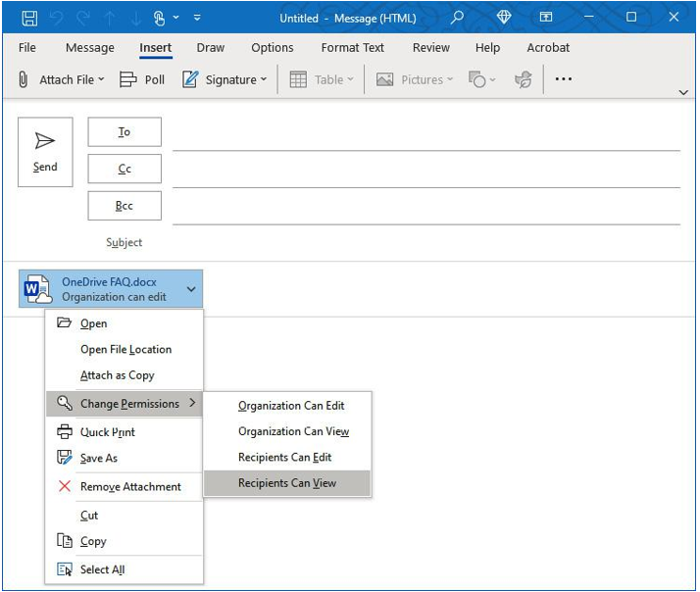The width and height of the screenshot is (700, 592).
Task: Expand the Shapes dropdown arrow
Action: click(x=493, y=79)
